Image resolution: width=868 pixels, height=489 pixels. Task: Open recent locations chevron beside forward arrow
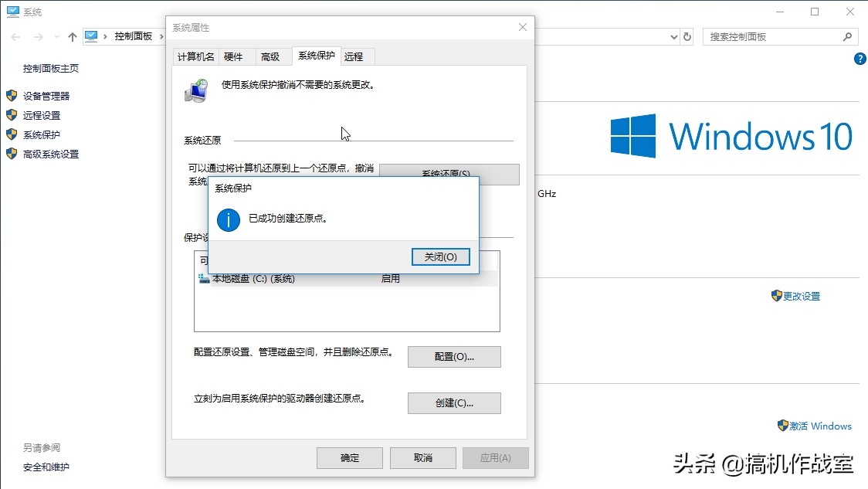[56, 36]
